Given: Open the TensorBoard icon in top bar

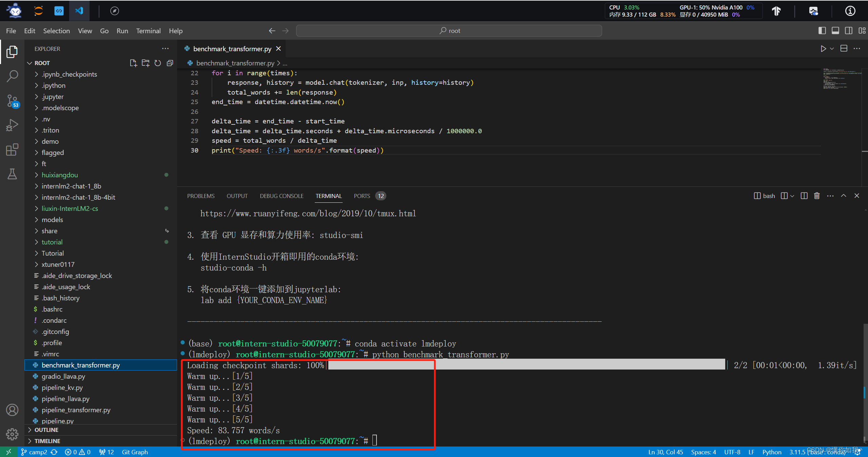Looking at the screenshot, I should (x=776, y=11).
